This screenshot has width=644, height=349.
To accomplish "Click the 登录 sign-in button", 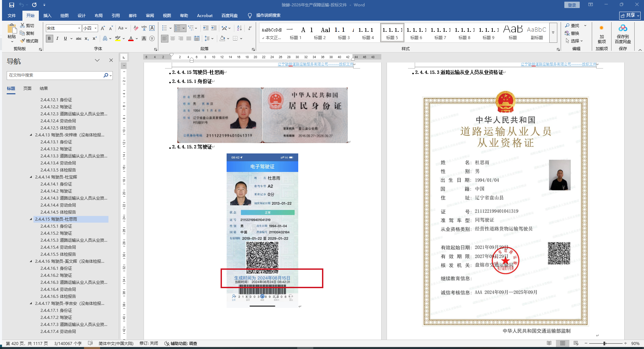I will (x=572, y=5).
